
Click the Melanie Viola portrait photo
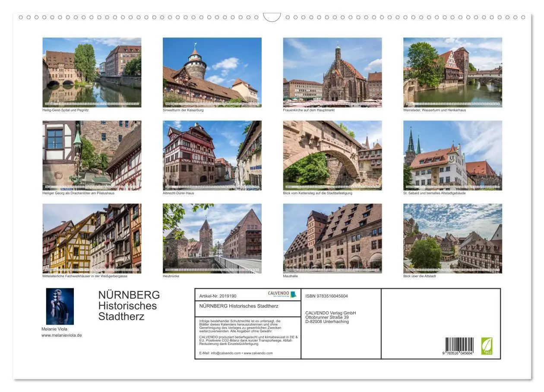[60, 307]
